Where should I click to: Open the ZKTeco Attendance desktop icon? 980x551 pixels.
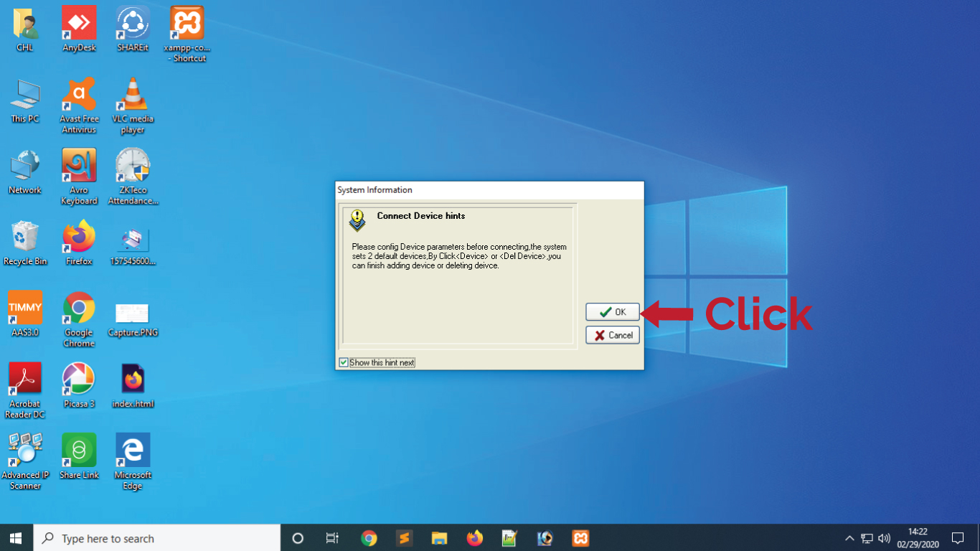[133, 176]
